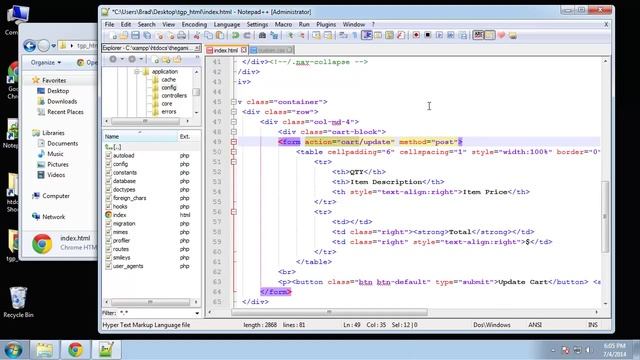This screenshot has height=360, width=640.
Task: Click the Save All toolbar icon
Action: [x=147, y=36]
